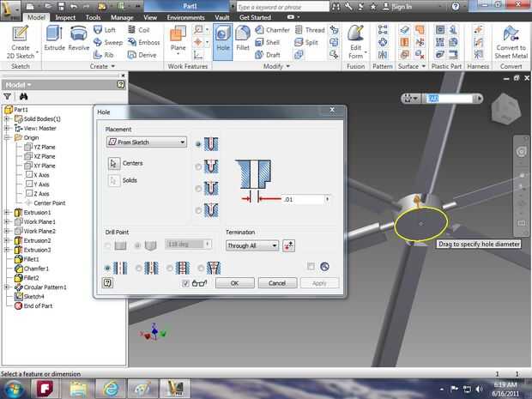
Task: Click the Split tool
Action: click(x=306, y=42)
